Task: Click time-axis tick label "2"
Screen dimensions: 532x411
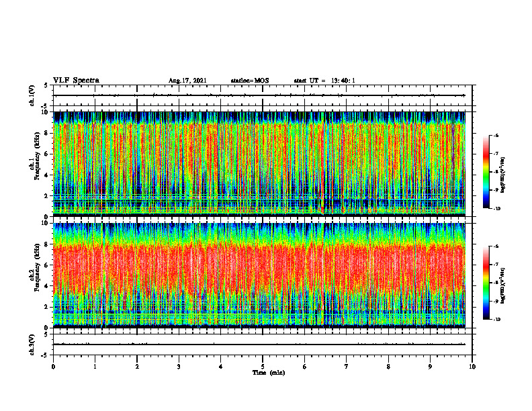Action: click(137, 367)
